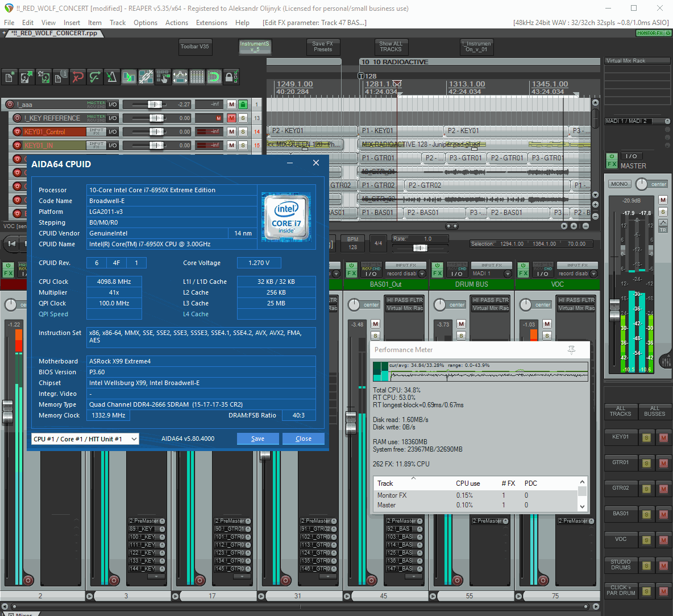Click the Show ALL TRACKS toolbar button
Image resolution: width=673 pixels, height=616 pixels.
tap(390, 47)
